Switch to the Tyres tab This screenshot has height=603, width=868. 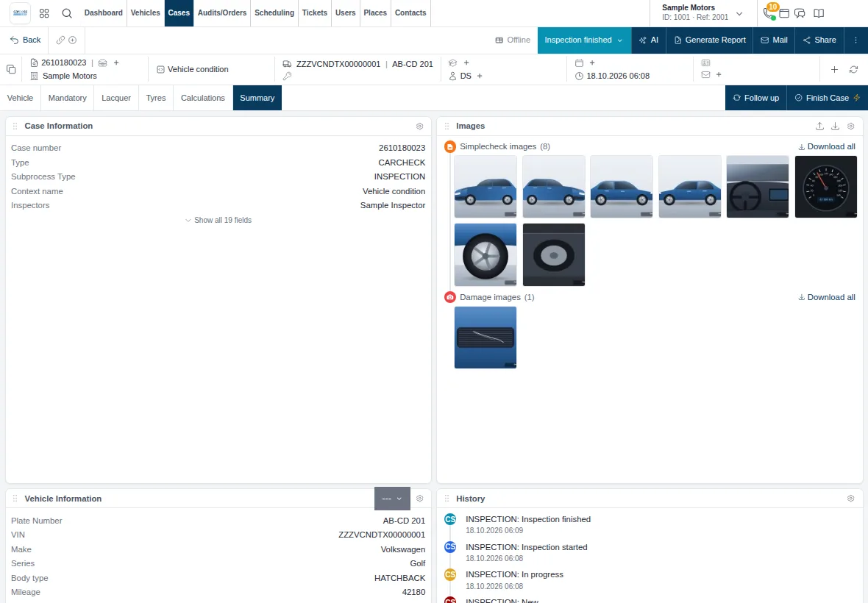pos(156,98)
